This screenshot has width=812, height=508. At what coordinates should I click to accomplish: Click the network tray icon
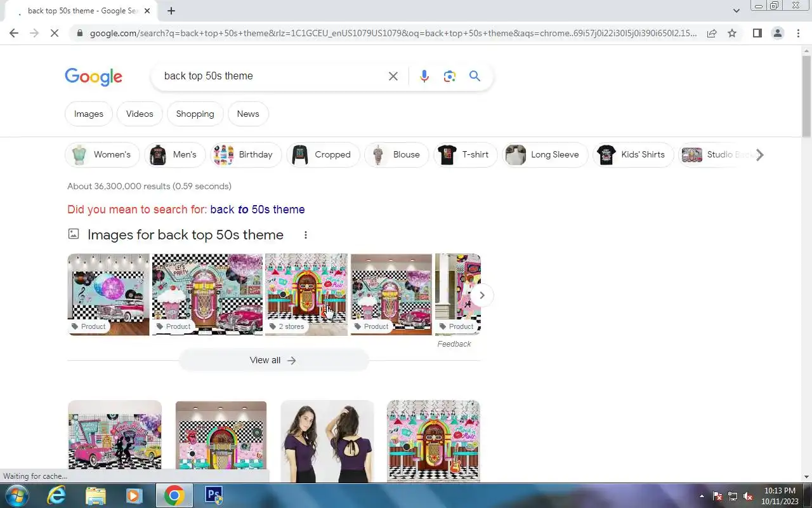pos(733,496)
